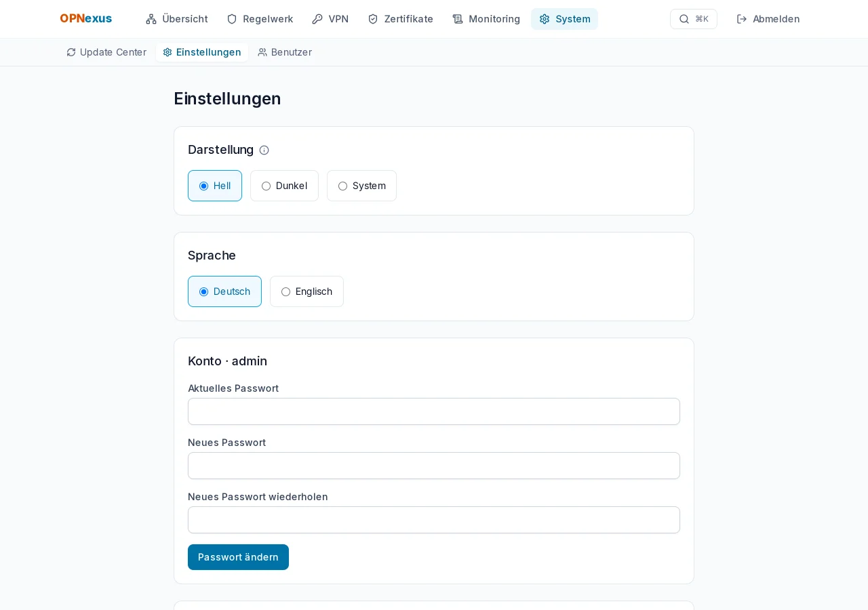Click the Abmelden logout icon

coord(742,19)
